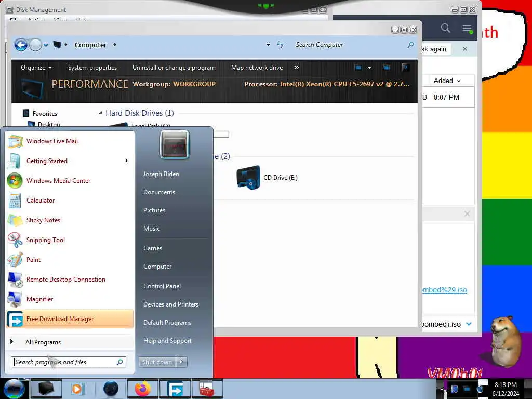
Task: Open the Paint palette icon
Action: [15, 260]
